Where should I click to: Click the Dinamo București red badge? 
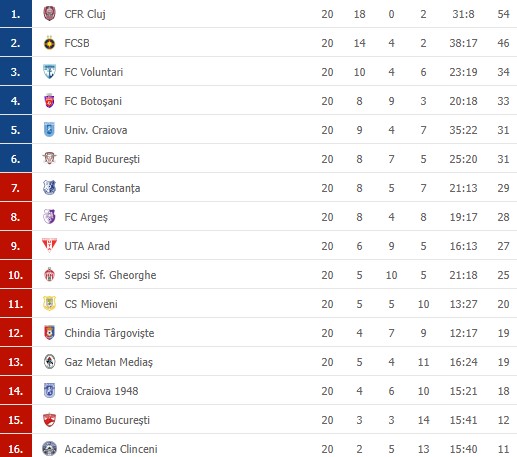[x=49, y=420]
